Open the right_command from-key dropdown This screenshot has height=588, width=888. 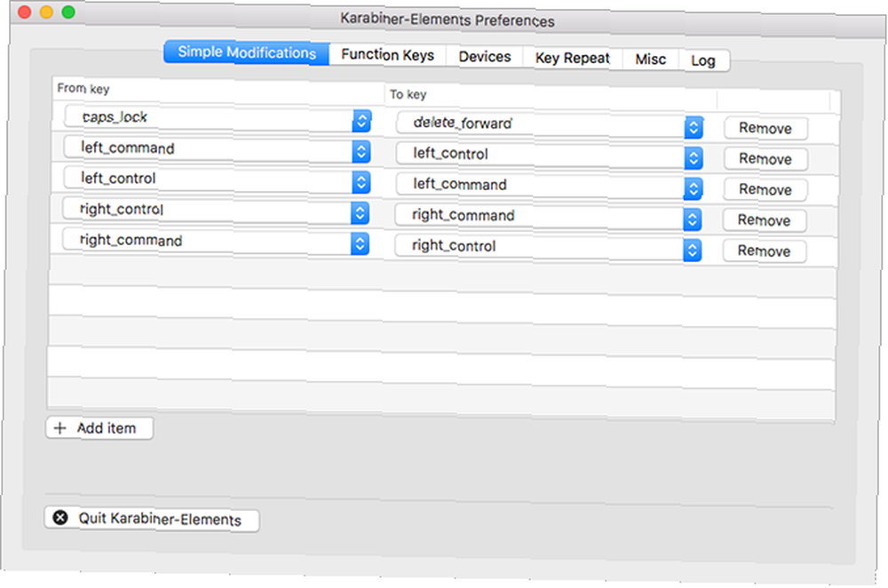tap(217, 242)
